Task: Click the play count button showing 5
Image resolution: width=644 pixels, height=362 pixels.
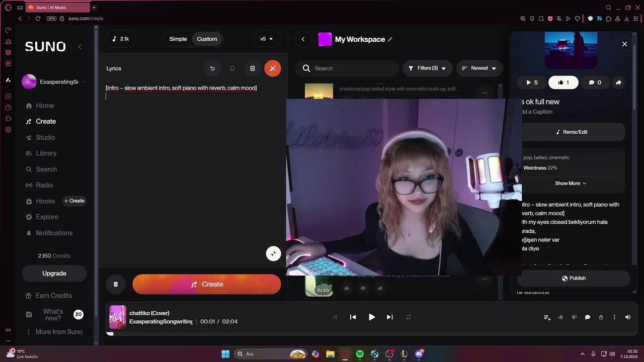Action: (x=532, y=82)
